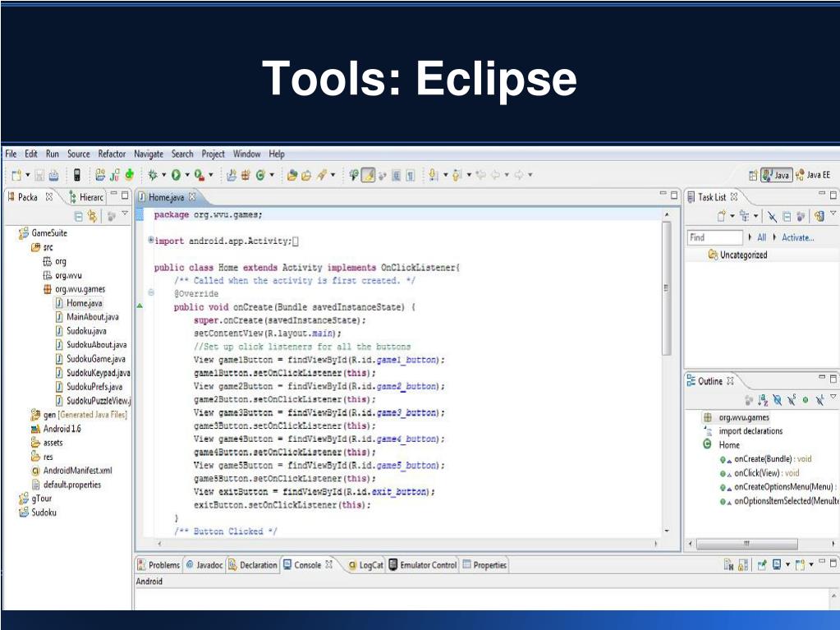Open the New Java Class dropdown arrow

[x=272, y=175]
